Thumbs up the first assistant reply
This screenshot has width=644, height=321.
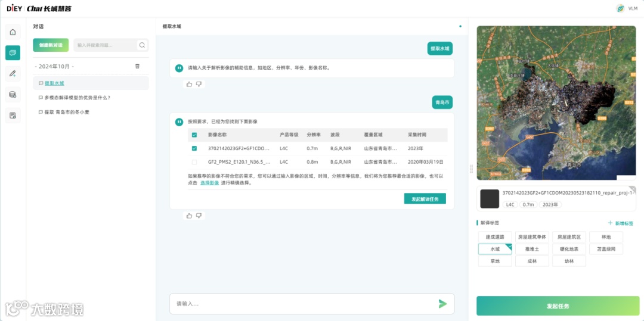(x=190, y=84)
